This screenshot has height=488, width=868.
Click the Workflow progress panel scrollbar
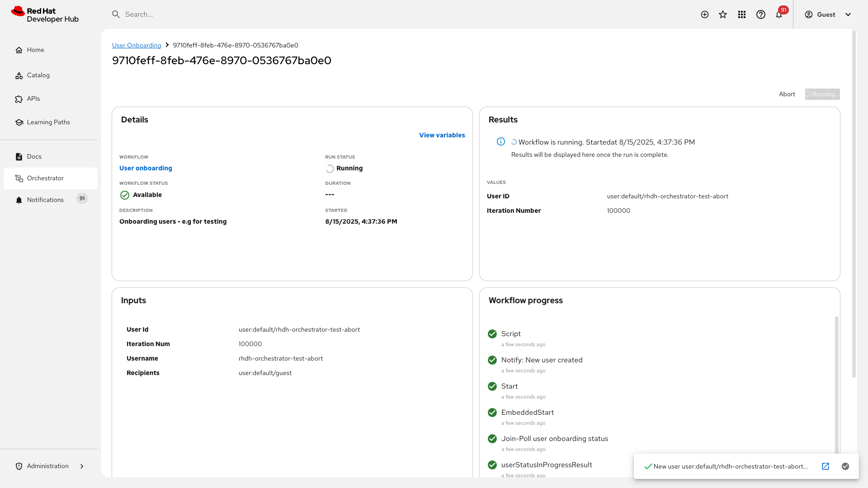click(x=836, y=384)
